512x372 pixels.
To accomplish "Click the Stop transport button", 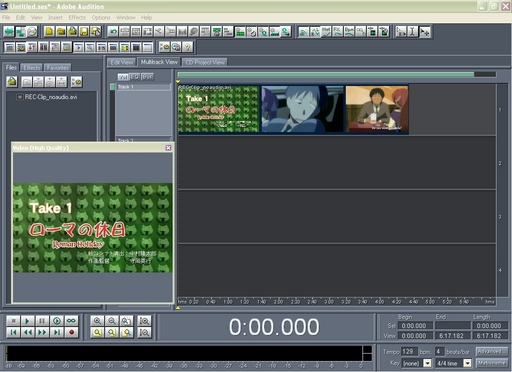I will point(13,321).
